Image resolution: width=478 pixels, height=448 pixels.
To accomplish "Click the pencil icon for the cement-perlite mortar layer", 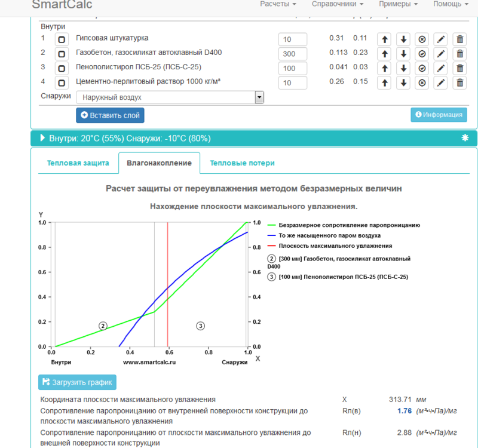I will click(440, 82).
